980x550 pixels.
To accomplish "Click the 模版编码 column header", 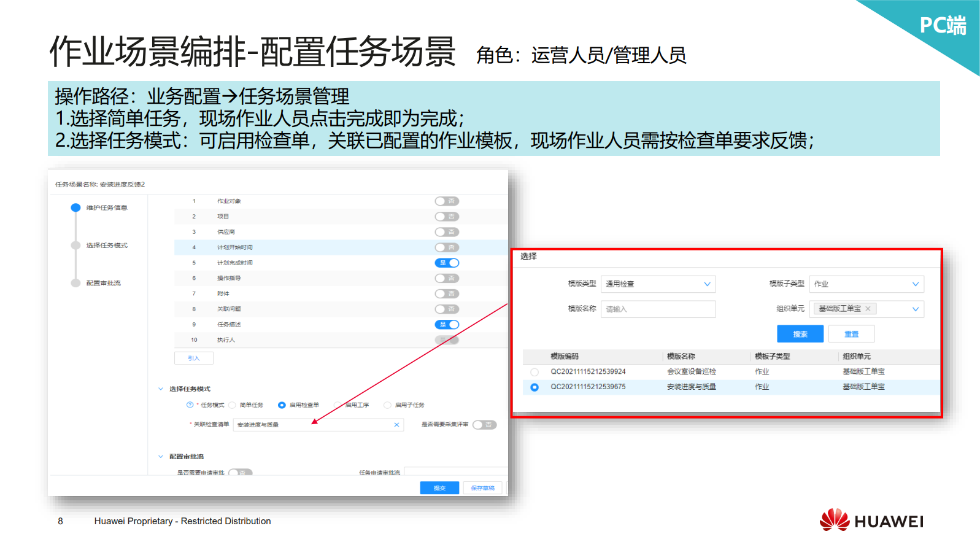I will coord(565,357).
